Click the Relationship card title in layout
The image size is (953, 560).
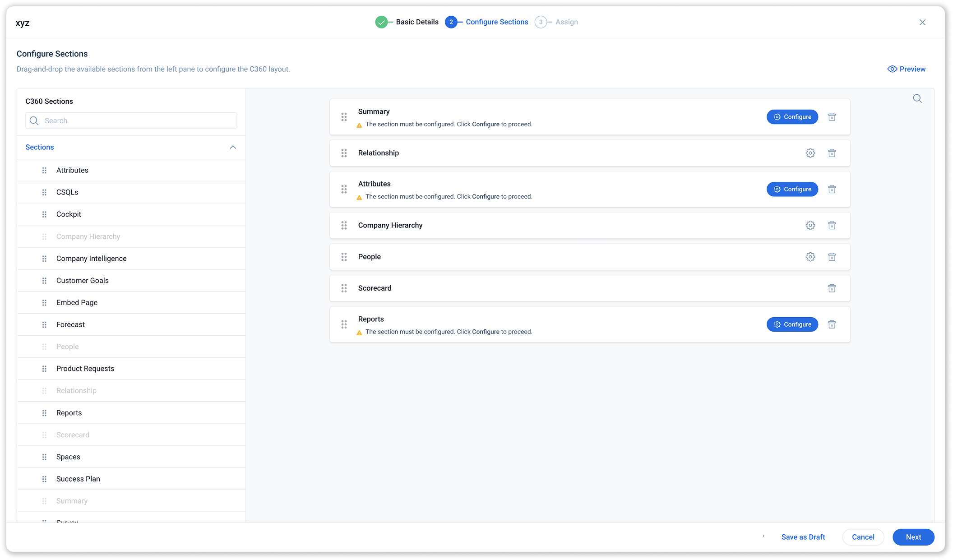[378, 153]
